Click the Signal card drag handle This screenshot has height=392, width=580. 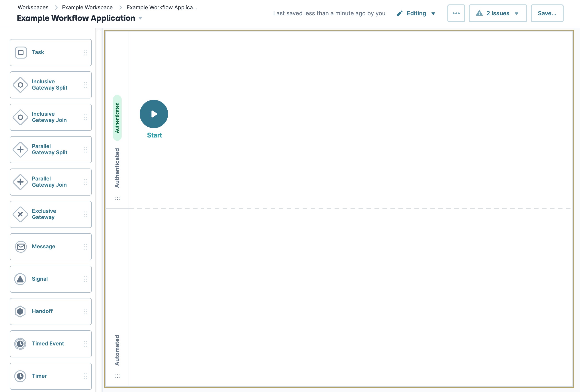[x=85, y=279]
